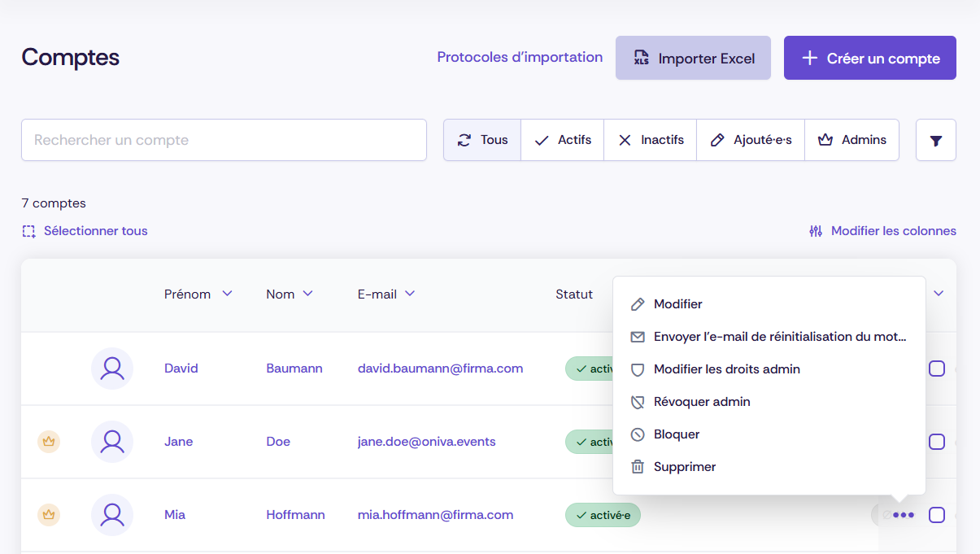The width and height of the screenshot is (980, 554).
Task: Click David Baumann's avatar icon
Action: click(x=112, y=369)
